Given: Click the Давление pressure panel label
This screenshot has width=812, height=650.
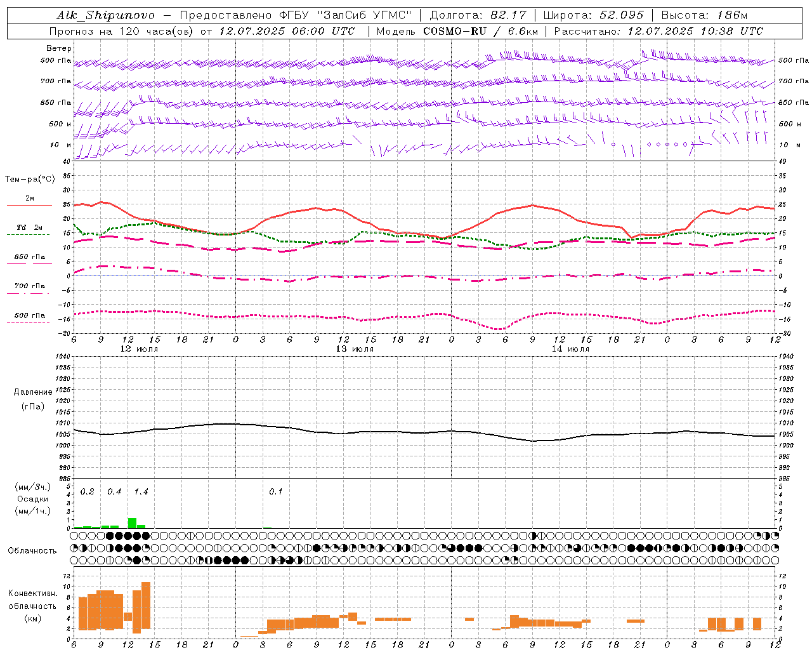Looking at the screenshot, I should tap(32, 392).
